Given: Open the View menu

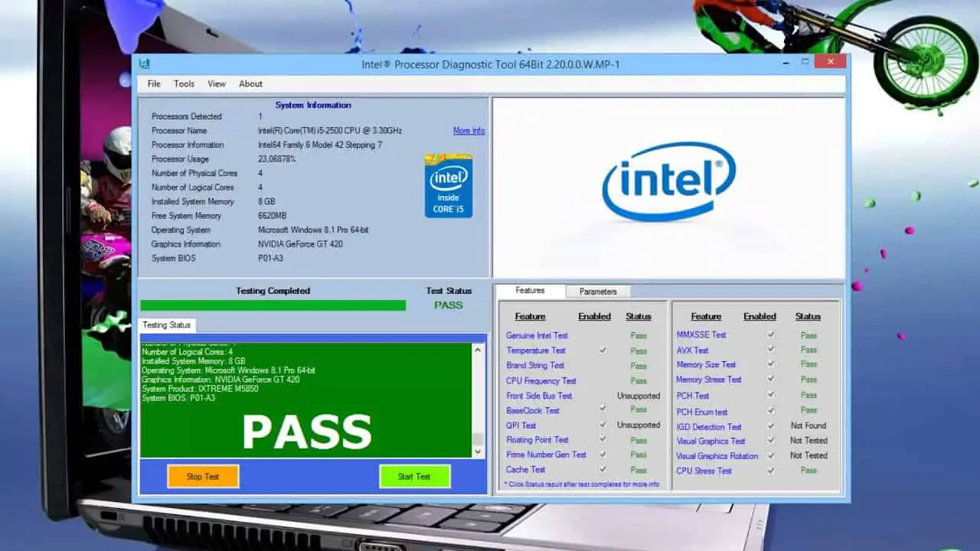Looking at the screenshot, I should tap(217, 84).
